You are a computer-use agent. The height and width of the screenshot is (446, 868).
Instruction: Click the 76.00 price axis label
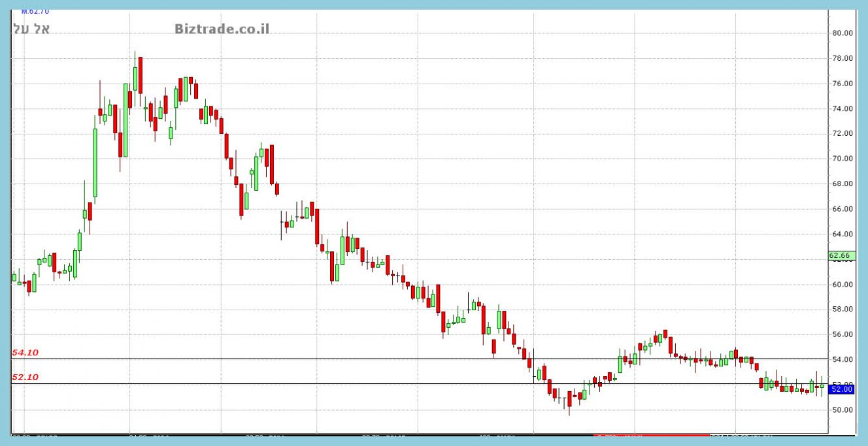click(x=843, y=84)
